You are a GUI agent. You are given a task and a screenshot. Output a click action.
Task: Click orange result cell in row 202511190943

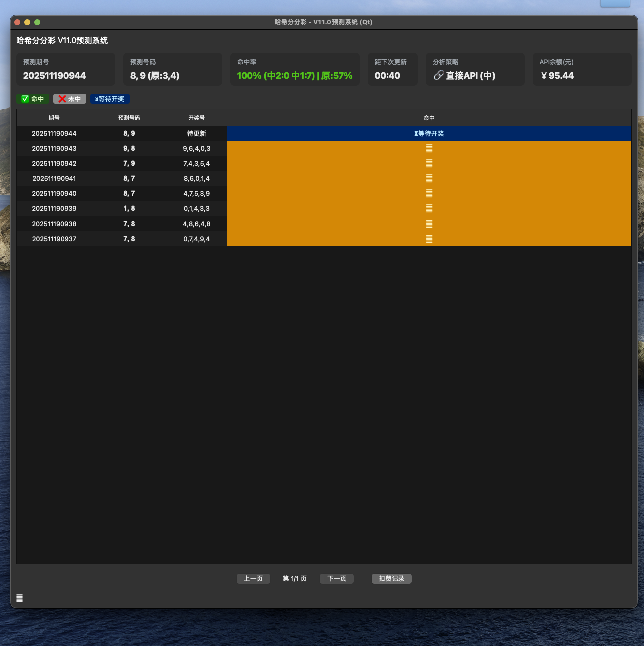point(429,148)
